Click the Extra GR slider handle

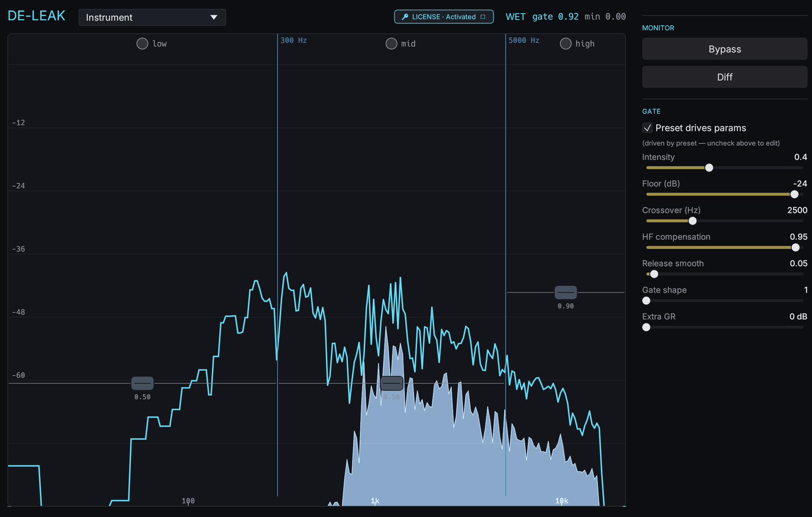[x=646, y=328]
